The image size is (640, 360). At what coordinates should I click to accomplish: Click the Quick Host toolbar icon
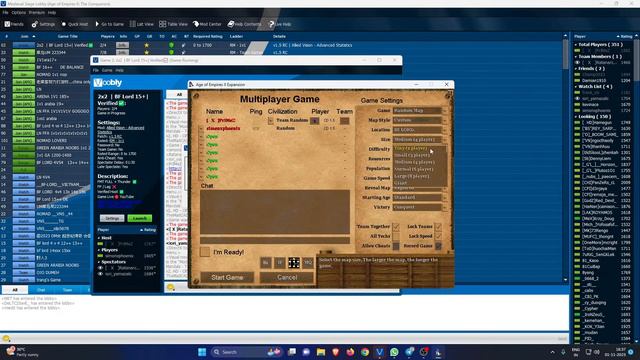click(x=75, y=24)
